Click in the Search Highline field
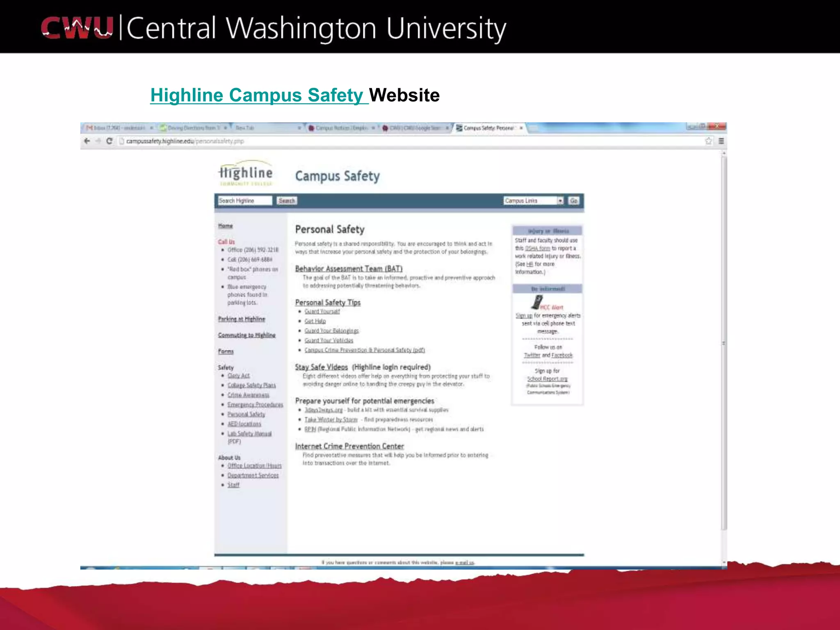Screen dimensions: 840x630 [245, 201]
